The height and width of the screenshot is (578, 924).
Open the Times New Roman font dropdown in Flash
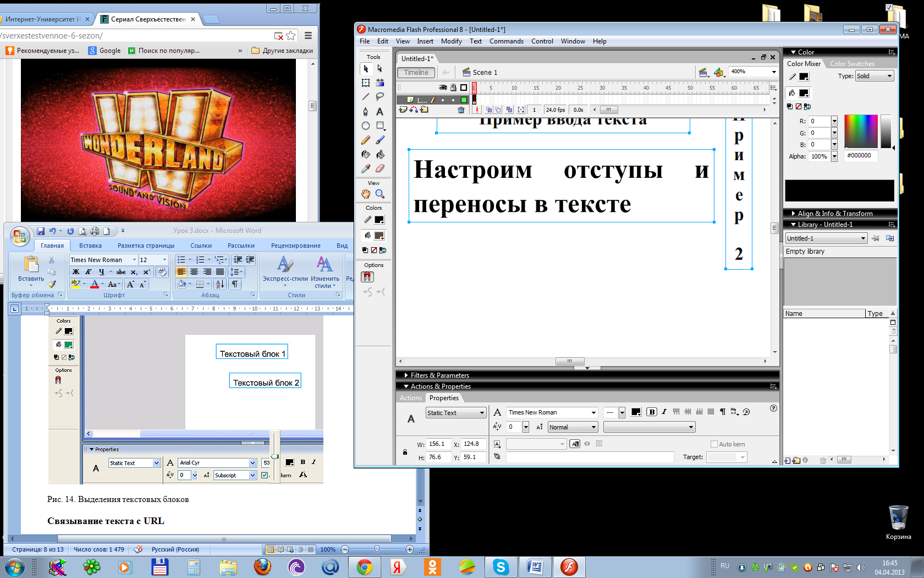(x=594, y=412)
